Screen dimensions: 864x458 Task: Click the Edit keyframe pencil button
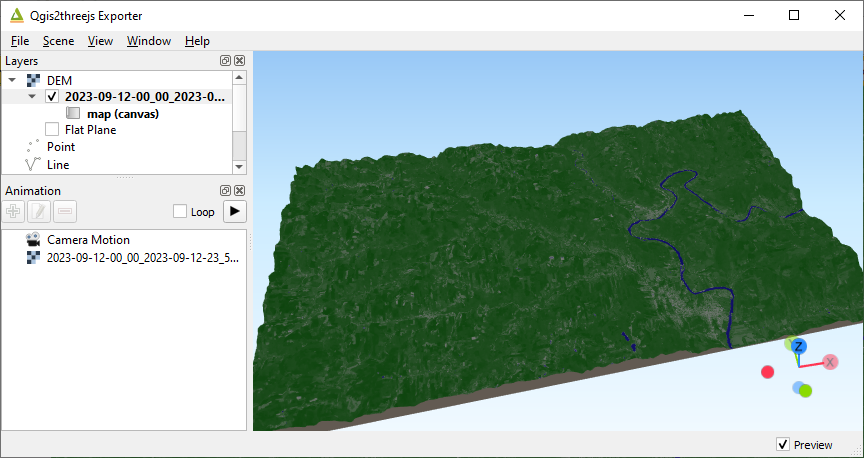pos(39,211)
